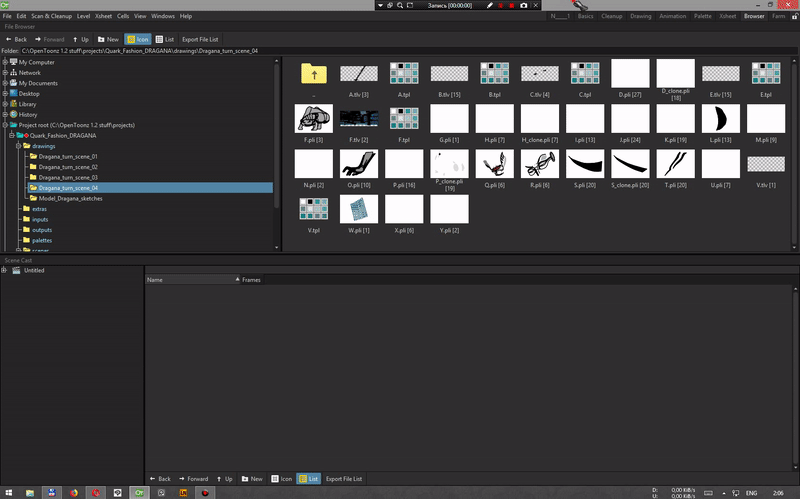Expand the Desktop tree node

5,93
